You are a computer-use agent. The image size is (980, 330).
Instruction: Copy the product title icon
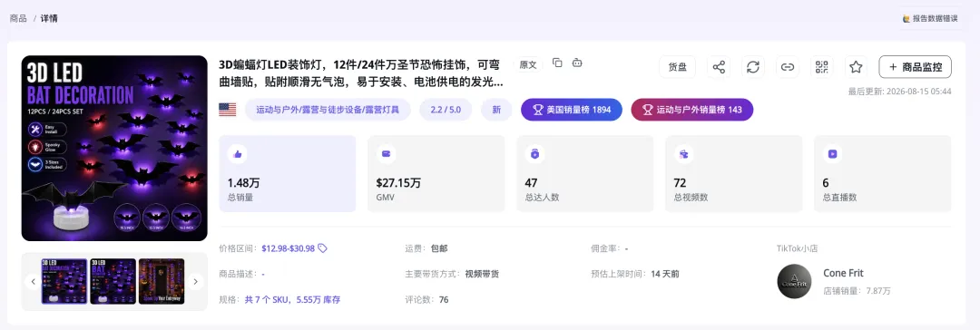click(x=557, y=63)
